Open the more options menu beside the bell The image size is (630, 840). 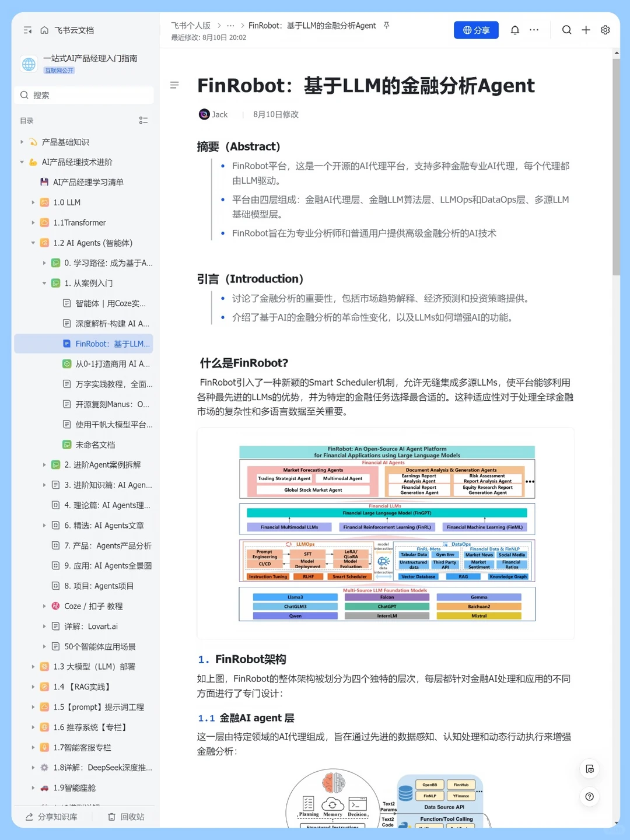click(534, 30)
